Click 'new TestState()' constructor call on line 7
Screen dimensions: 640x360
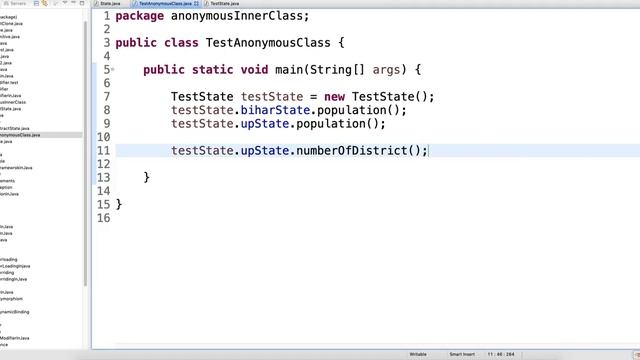point(376,97)
